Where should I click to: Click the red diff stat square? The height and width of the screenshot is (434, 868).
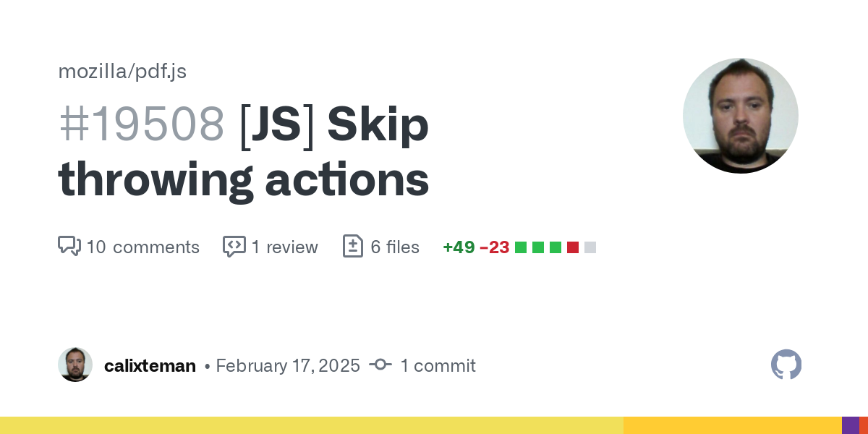click(573, 247)
